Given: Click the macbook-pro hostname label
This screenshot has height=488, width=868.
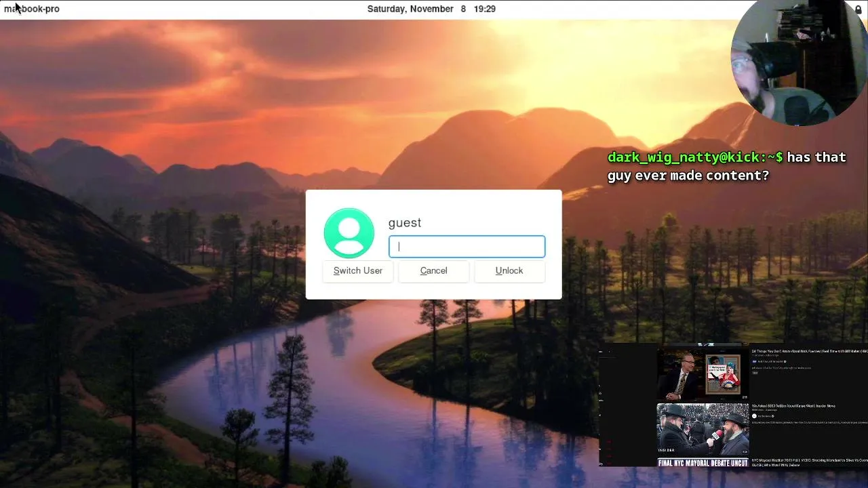Looking at the screenshot, I should (32, 9).
